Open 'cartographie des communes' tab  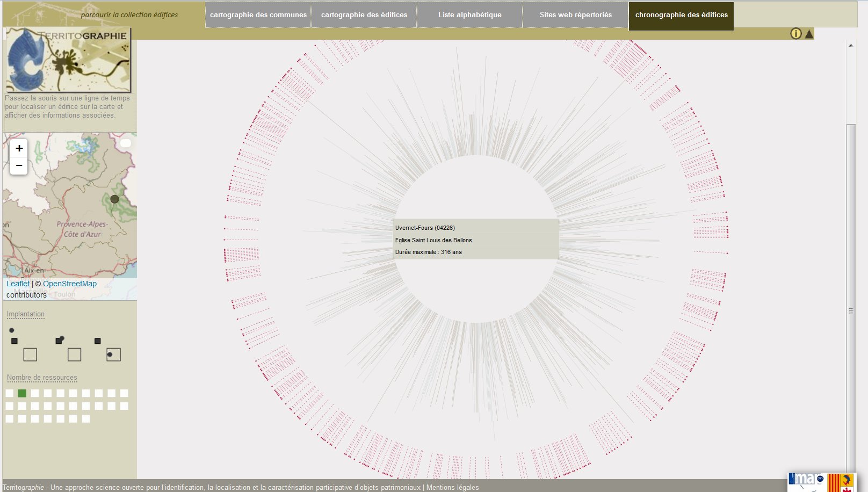click(x=258, y=15)
